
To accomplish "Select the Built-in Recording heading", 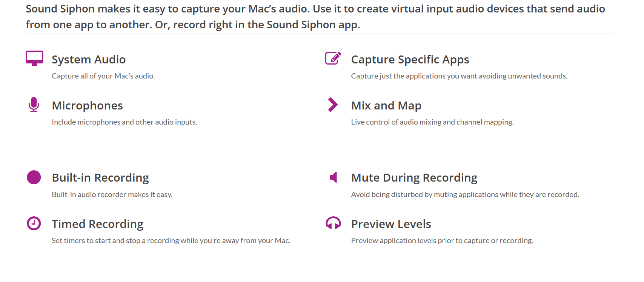I will point(100,178).
